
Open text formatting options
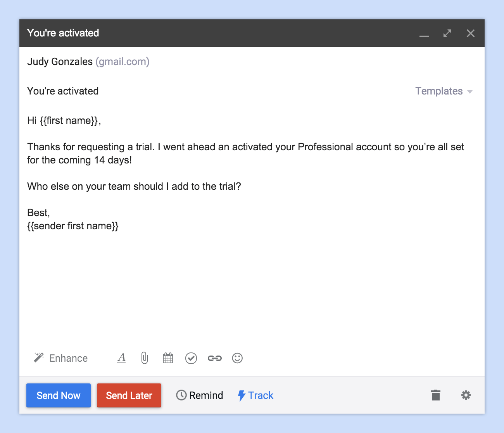click(121, 358)
